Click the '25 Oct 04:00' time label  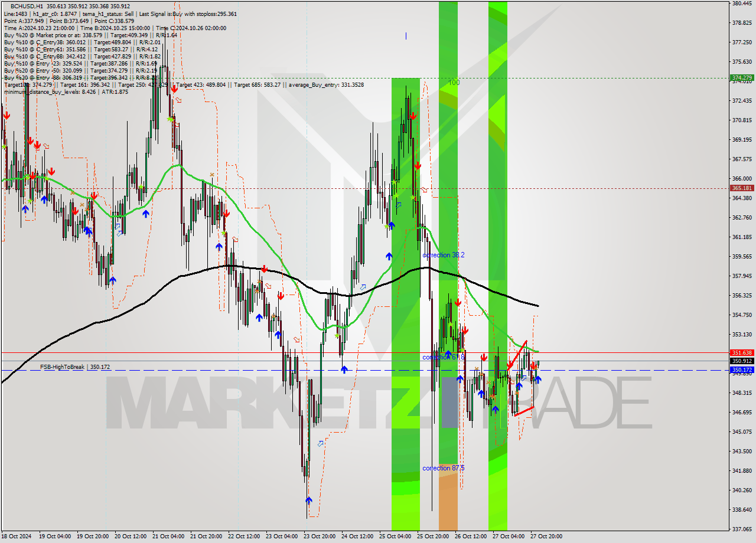pyautogui.click(x=395, y=537)
